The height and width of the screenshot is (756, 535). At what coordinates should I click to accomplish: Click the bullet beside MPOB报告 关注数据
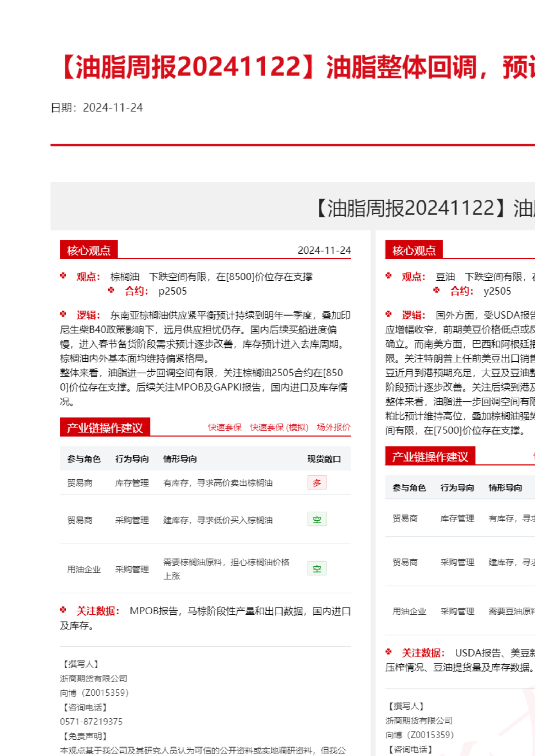tap(63, 610)
